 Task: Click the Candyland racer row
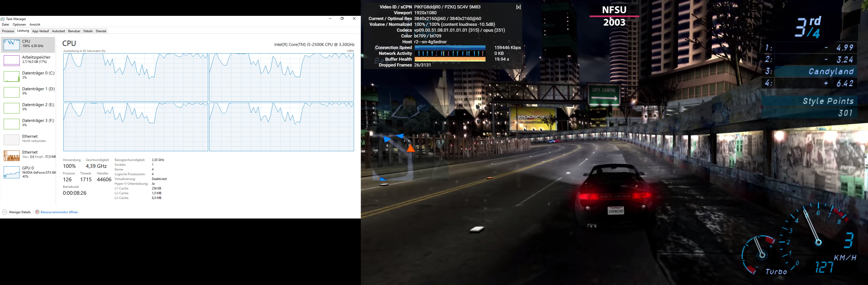click(809, 71)
